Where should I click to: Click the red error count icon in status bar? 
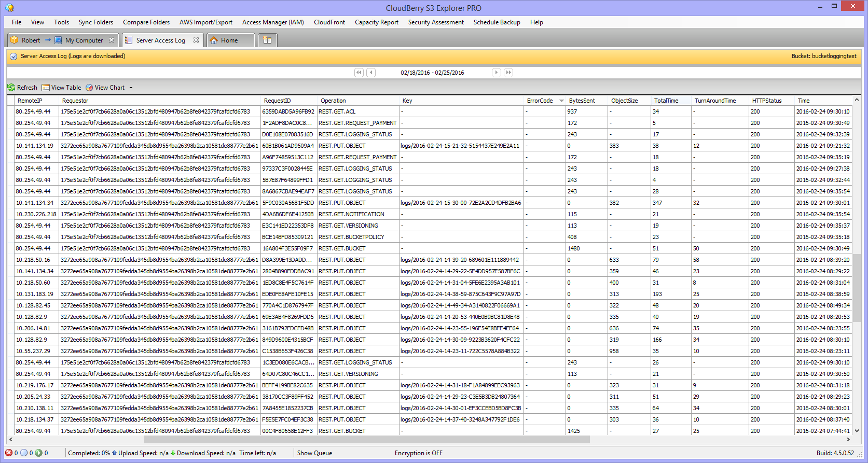point(9,453)
